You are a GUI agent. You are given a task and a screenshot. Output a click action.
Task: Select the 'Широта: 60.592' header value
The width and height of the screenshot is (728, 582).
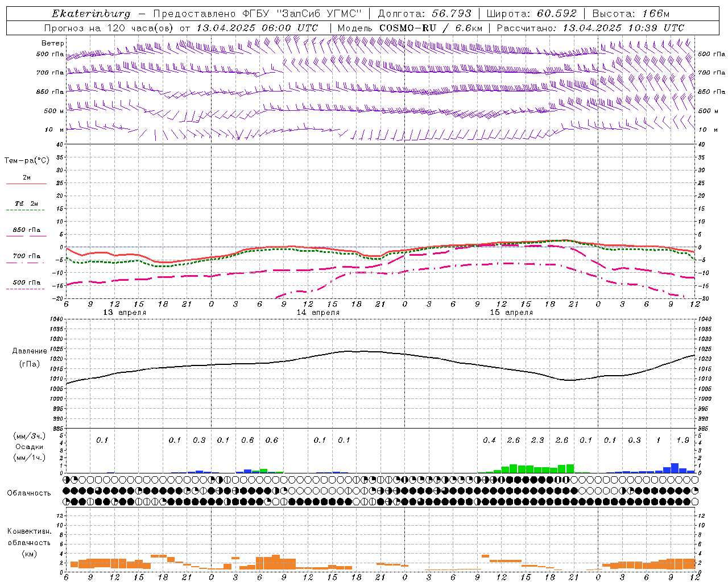(531, 14)
